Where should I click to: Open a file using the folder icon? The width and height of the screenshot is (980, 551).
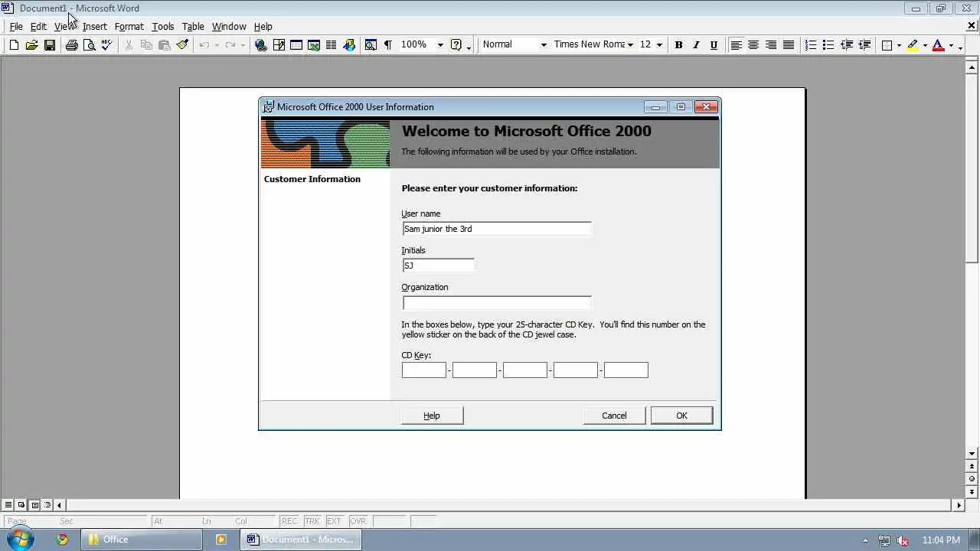31,45
